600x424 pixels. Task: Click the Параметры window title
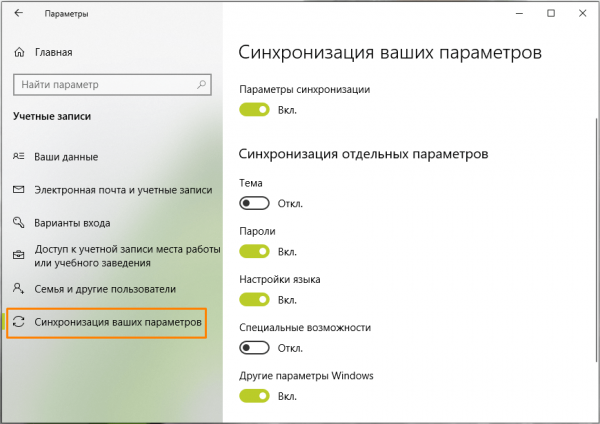coord(66,14)
